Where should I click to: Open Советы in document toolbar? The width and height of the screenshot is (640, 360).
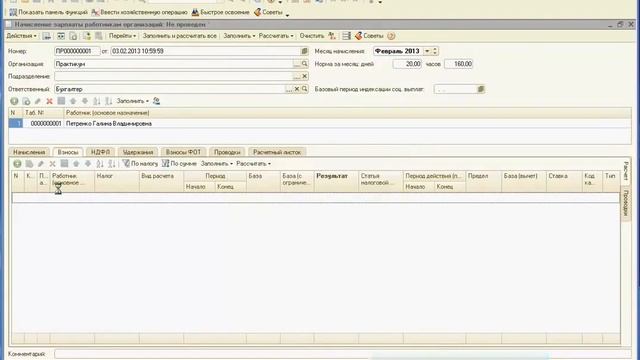[x=369, y=36]
